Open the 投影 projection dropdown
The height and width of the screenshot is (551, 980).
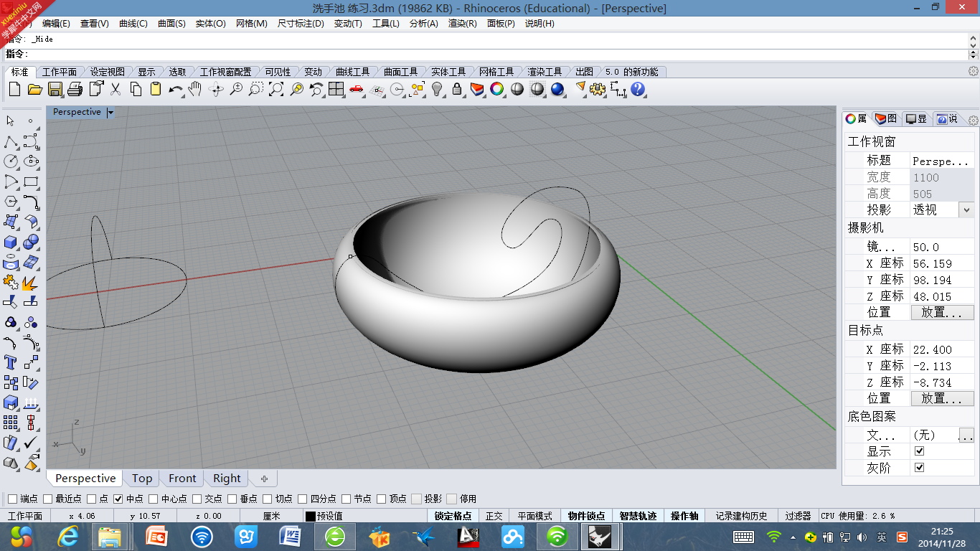tap(966, 209)
